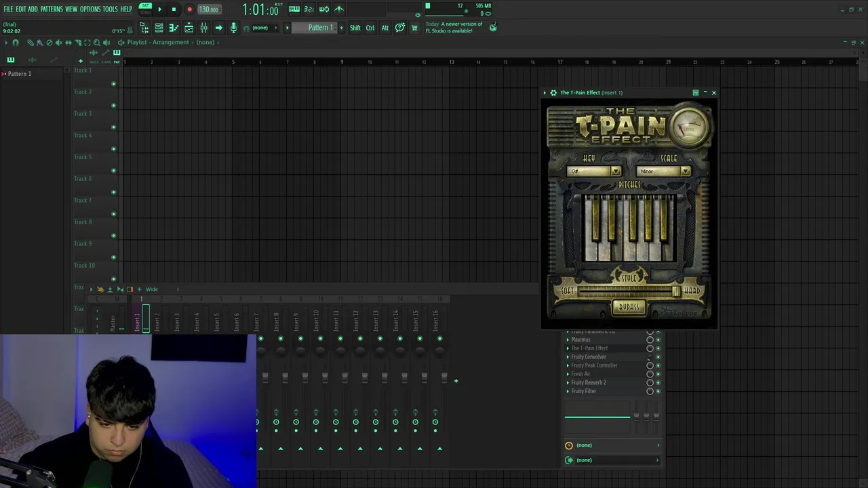Viewport: 868px width, 488px height.
Task: Toggle Fruity Reeverb 2 enable LED
Action: [x=657, y=383]
